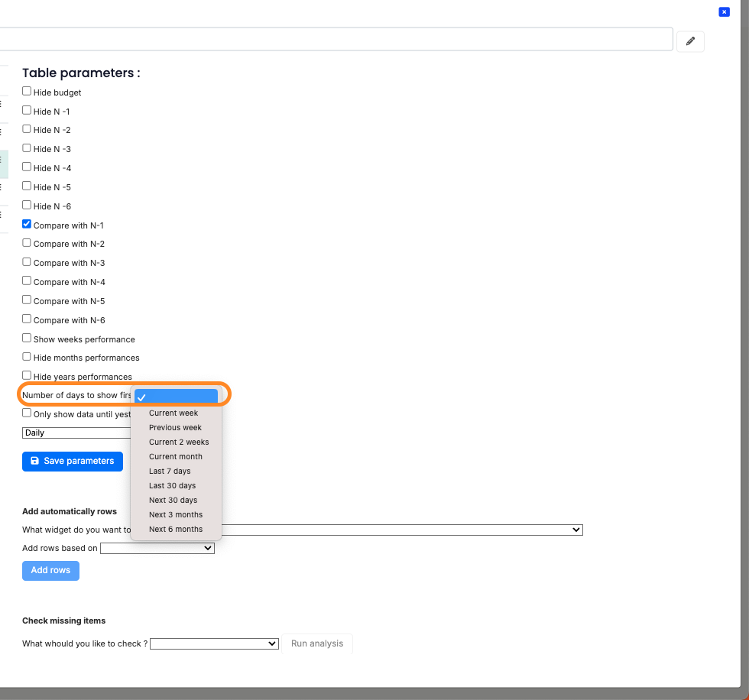Check the Hide N -3 option
This screenshot has height=700, width=749.
coord(27,148)
